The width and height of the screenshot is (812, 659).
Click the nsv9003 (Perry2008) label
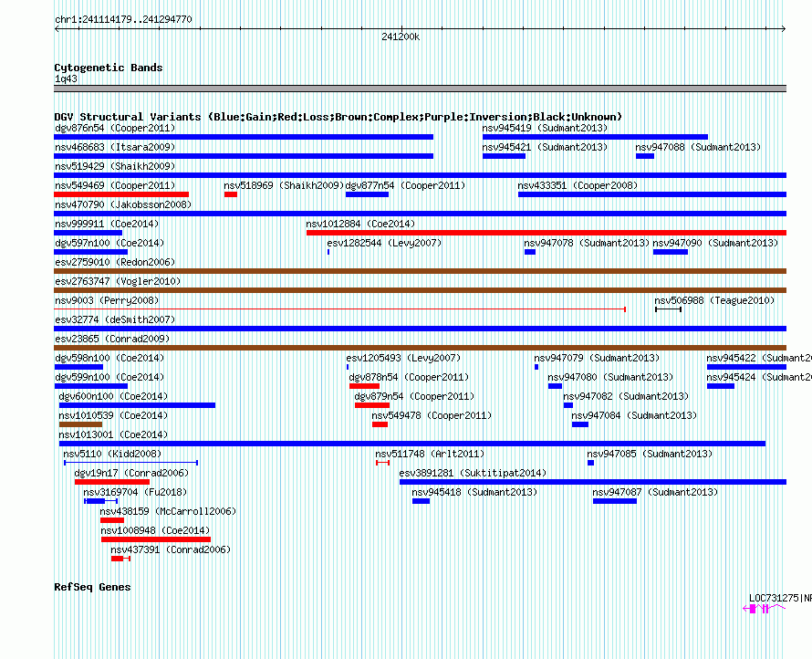pyautogui.click(x=107, y=300)
